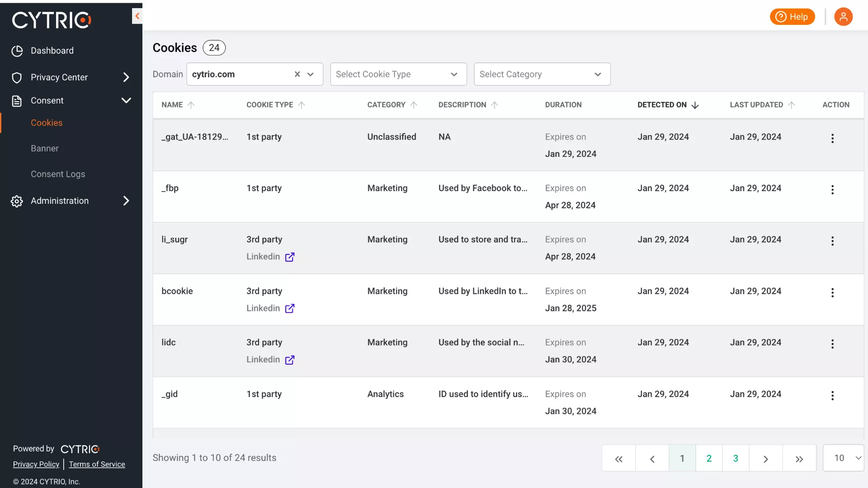Open the Privacy Policy link

tap(36, 464)
